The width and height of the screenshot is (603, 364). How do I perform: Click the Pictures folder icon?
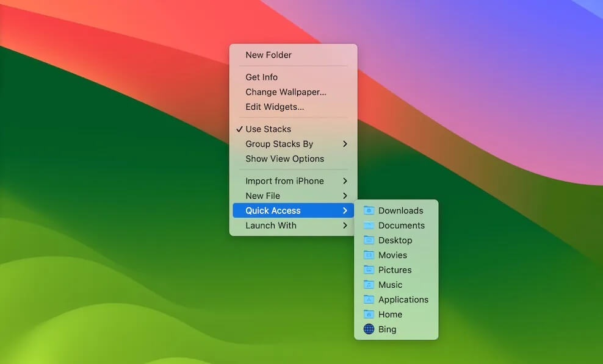tap(369, 269)
